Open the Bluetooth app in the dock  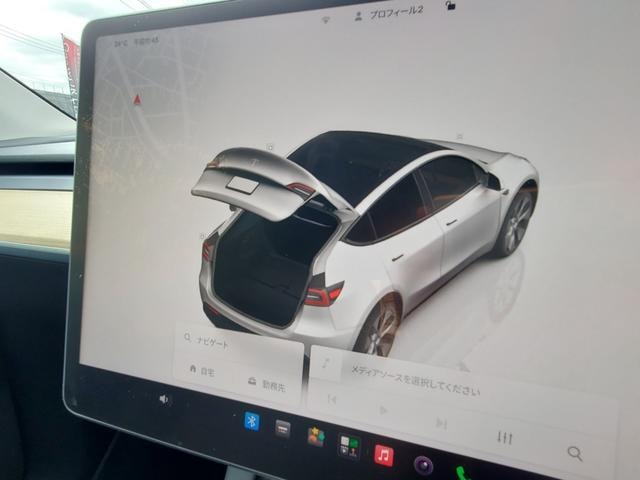(x=251, y=421)
